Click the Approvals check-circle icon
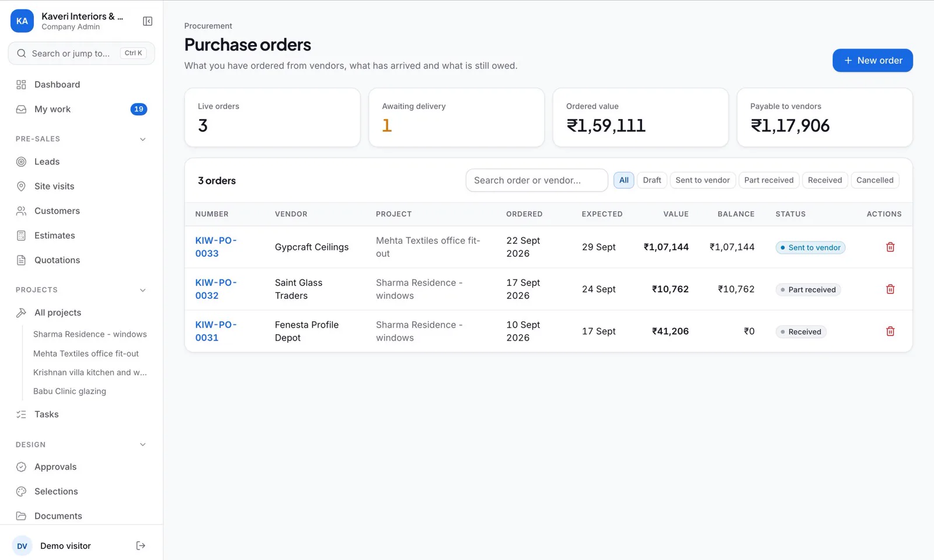Screen dimensions: 934x560 pyautogui.click(x=22, y=467)
